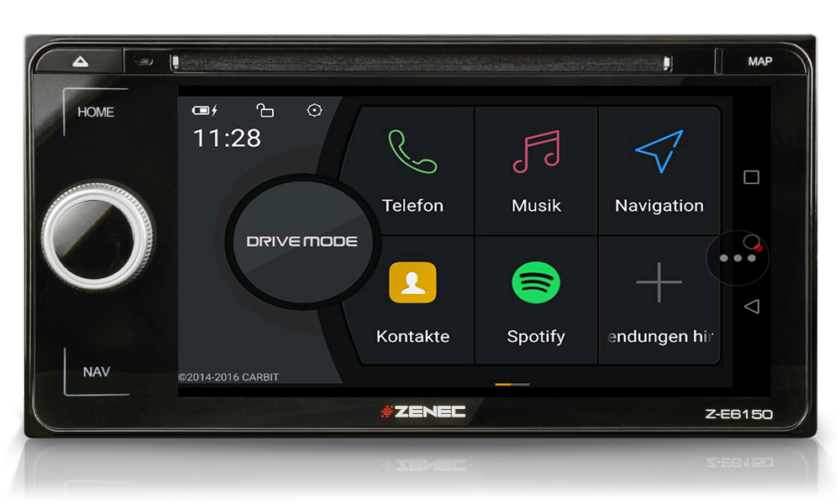Click the 11:28 clock display

pos(227,139)
